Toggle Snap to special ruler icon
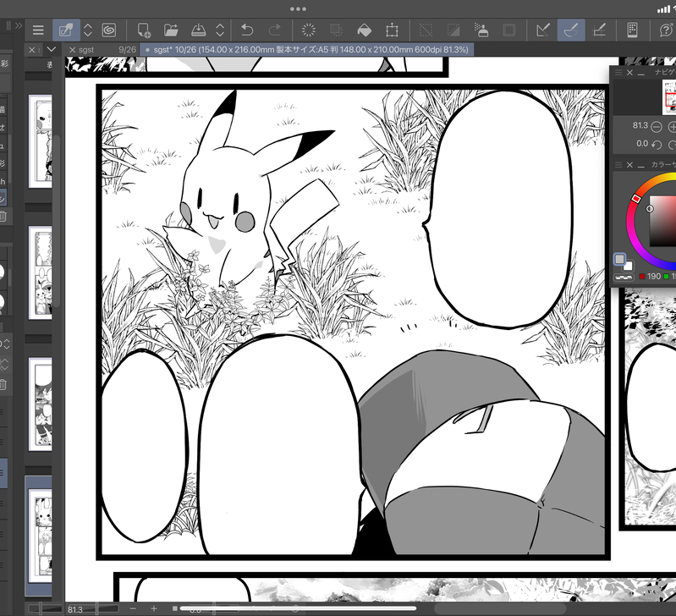The width and height of the screenshot is (676, 616). pyautogui.click(x=571, y=30)
